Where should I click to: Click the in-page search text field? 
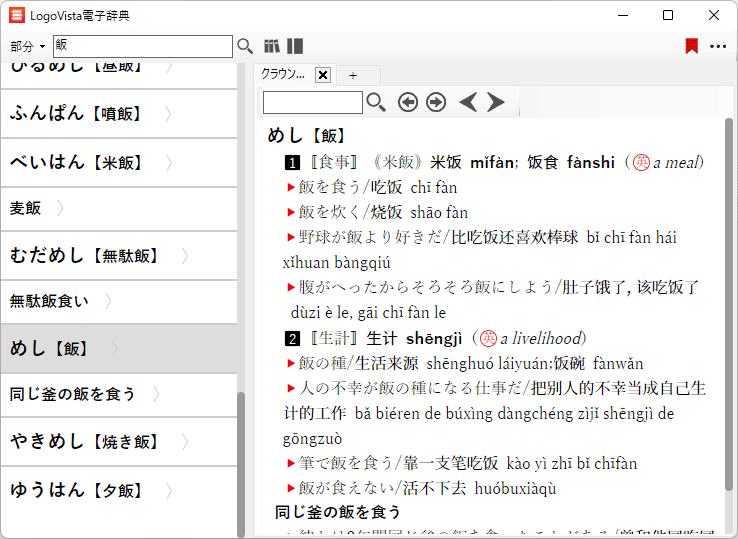click(313, 102)
